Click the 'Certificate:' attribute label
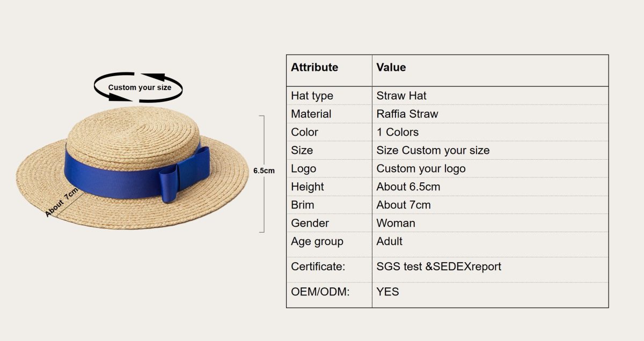Viewport: 644px width, 341px height. [x=317, y=266]
